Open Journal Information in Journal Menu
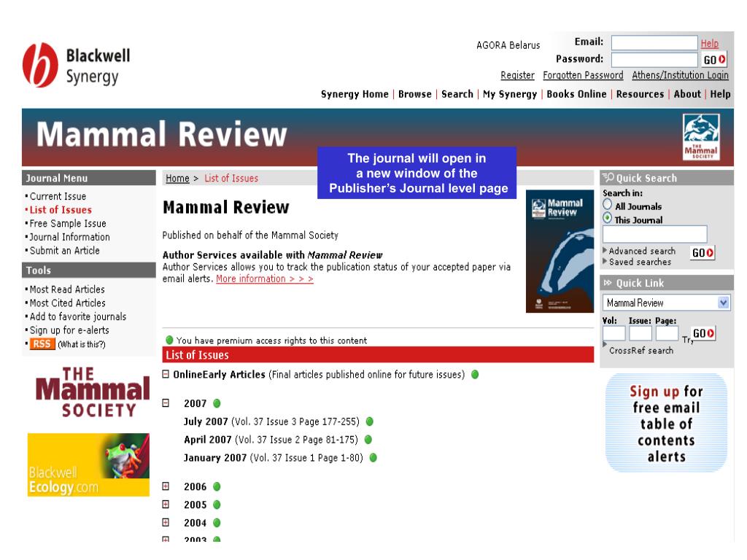747x560 pixels. pyautogui.click(x=69, y=237)
